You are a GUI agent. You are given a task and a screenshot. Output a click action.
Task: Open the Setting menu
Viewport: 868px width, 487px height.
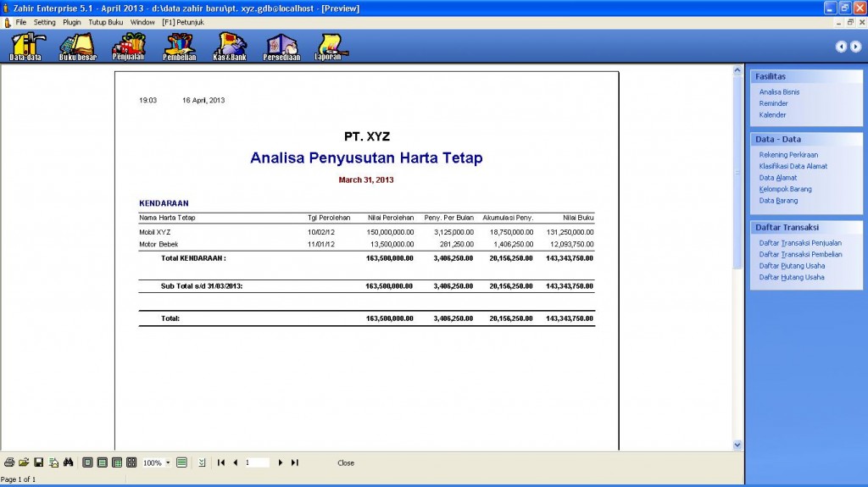[45, 22]
